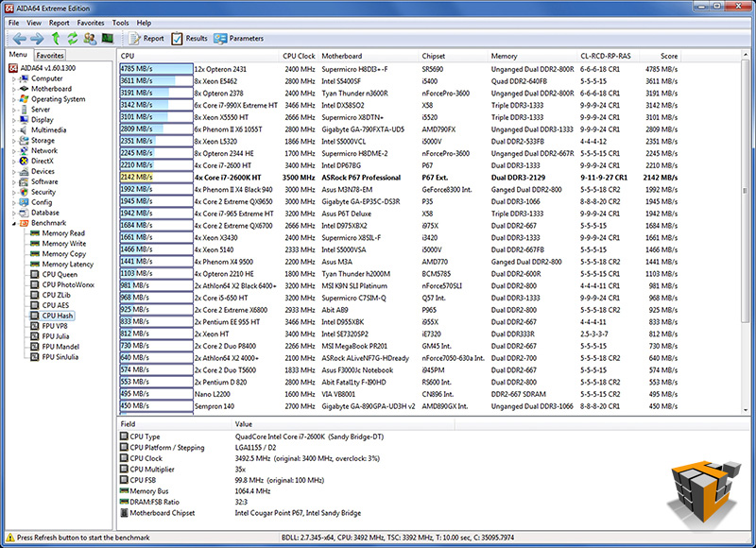This screenshot has width=756, height=548.
Task: Switch to the Menu tab
Action: pyautogui.click(x=18, y=55)
